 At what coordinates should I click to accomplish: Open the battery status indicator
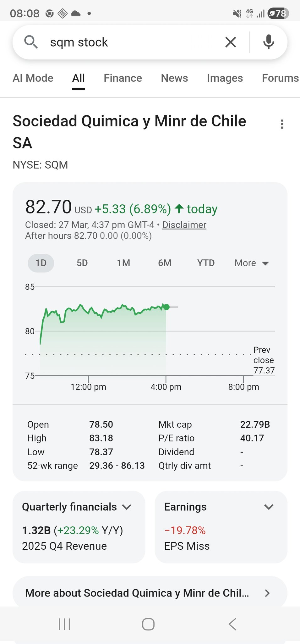278,14
